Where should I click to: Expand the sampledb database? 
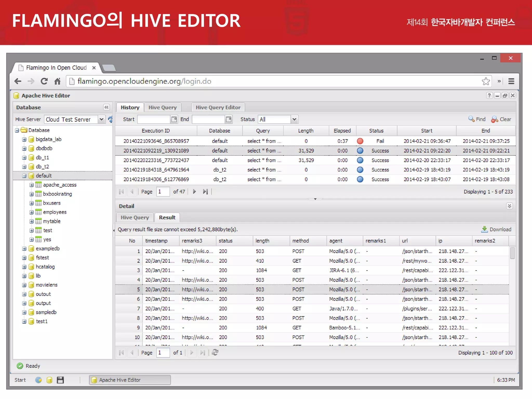pos(24,312)
